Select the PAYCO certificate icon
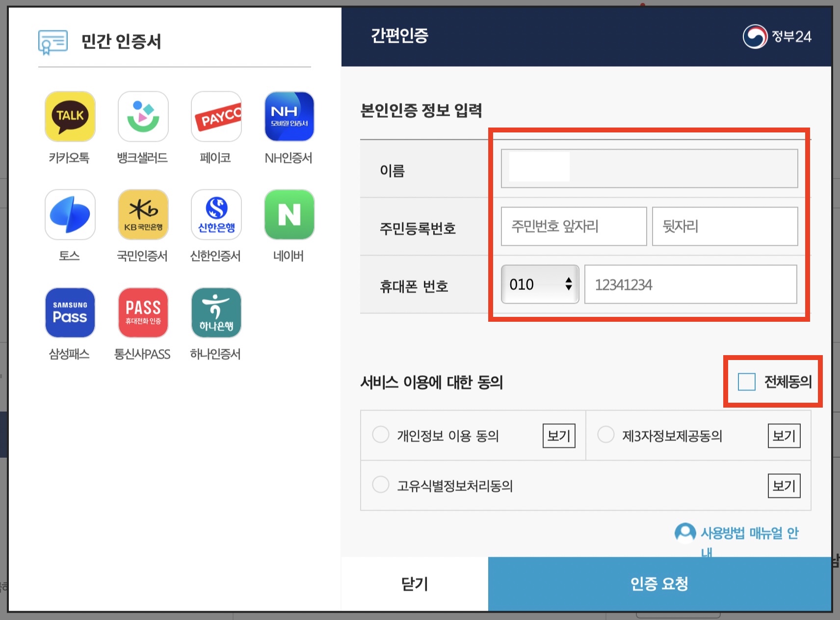The width and height of the screenshot is (840, 620). pos(216,116)
